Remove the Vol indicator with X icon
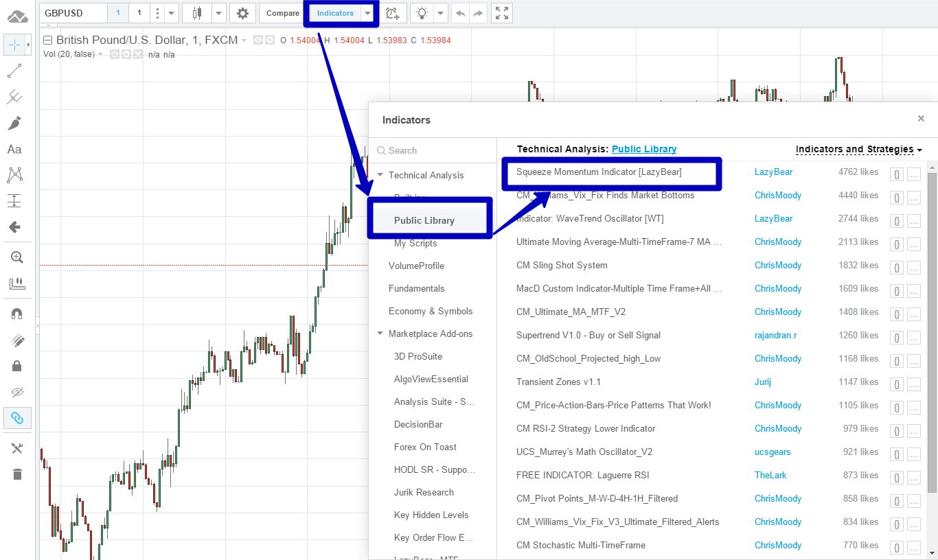The width and height of the screenshot is (938, 560). (x=139, y=54)
